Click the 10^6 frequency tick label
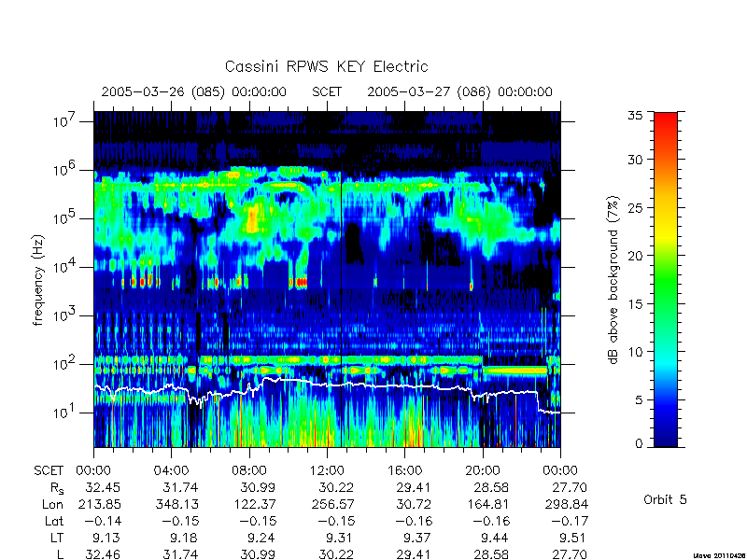This screenshot has width=747, height=560. click(x=65, y=170)
